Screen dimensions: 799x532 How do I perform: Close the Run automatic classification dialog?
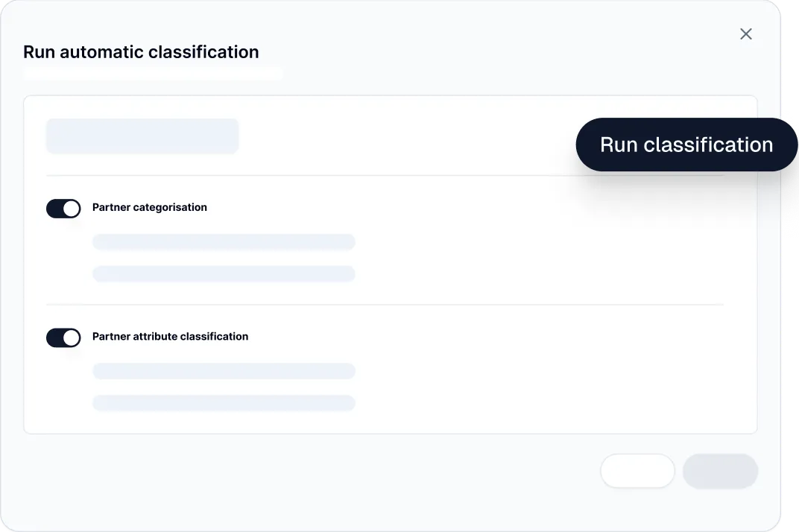click(745, 34)
